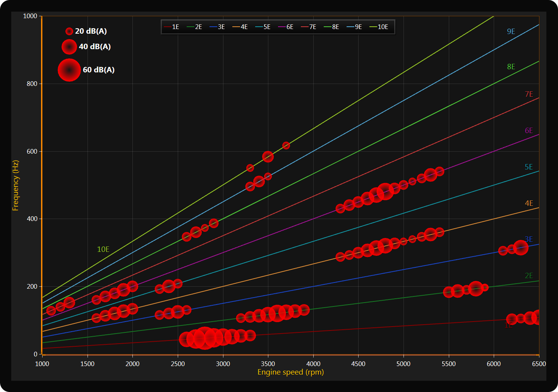Select the small bubble at 3700 rpm
The height and width of the screenshot is (392, 558).
tap(286, 146)
